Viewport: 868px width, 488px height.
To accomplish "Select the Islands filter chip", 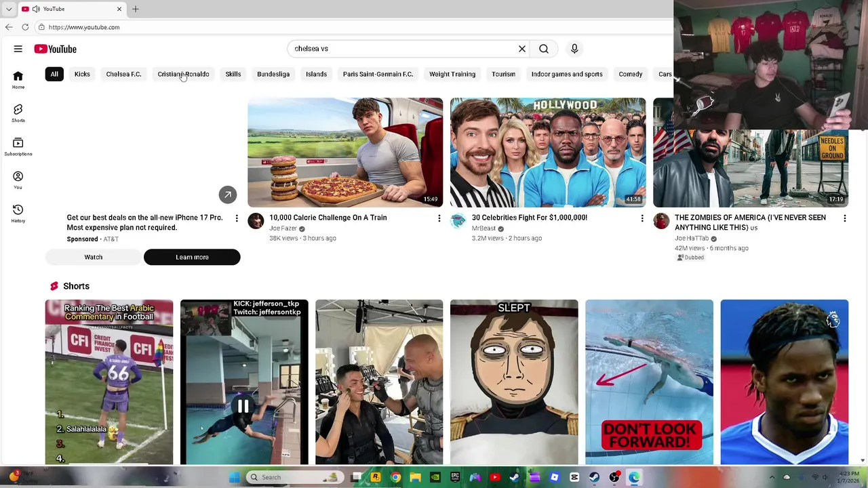I will [316, 74].
